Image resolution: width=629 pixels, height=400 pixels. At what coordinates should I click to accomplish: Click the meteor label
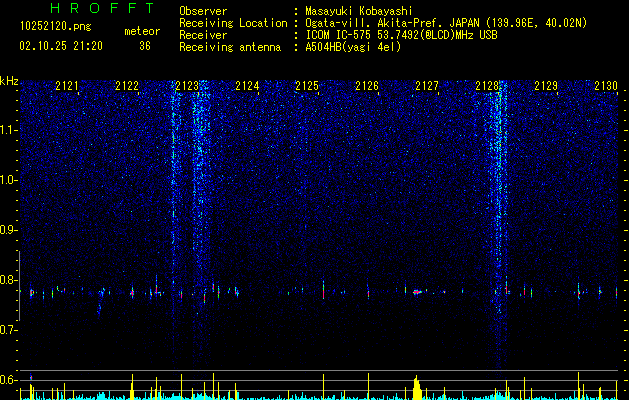click(x=142, y=31)
